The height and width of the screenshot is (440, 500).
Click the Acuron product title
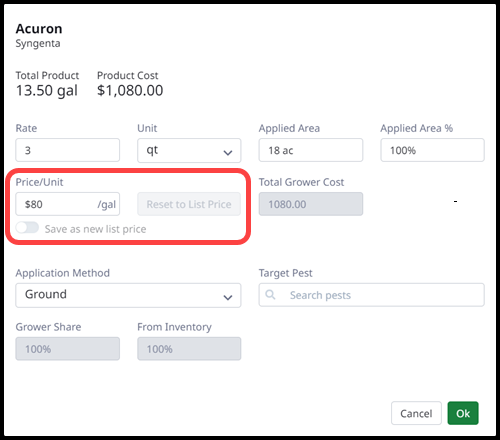tap(39, 29)
